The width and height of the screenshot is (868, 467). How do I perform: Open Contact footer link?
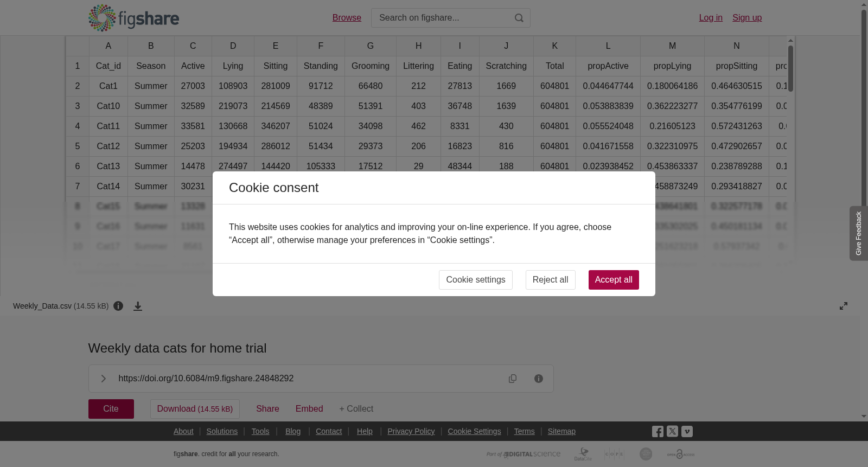pos(329,431)
